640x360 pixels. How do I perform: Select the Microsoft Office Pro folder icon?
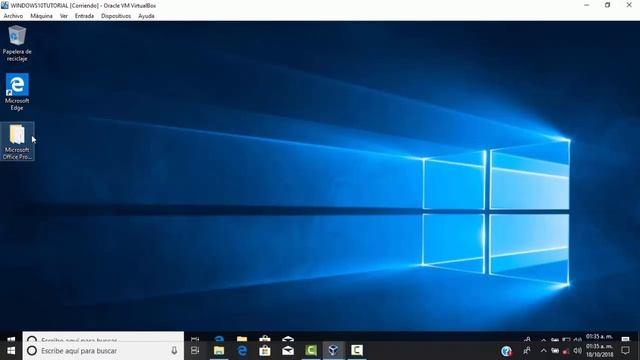pos(17,141)
